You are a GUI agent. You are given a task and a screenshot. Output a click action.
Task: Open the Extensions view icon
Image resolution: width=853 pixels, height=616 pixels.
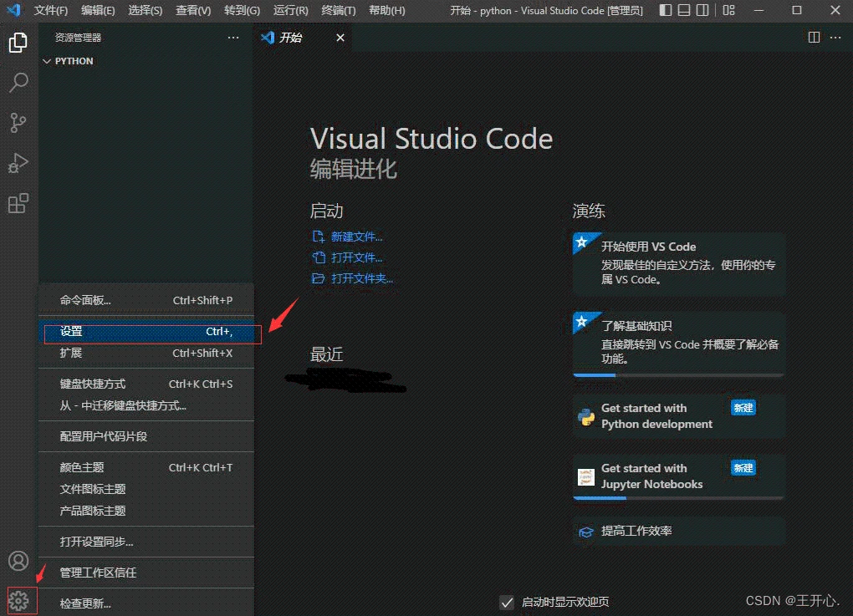[x=18, y=203]
